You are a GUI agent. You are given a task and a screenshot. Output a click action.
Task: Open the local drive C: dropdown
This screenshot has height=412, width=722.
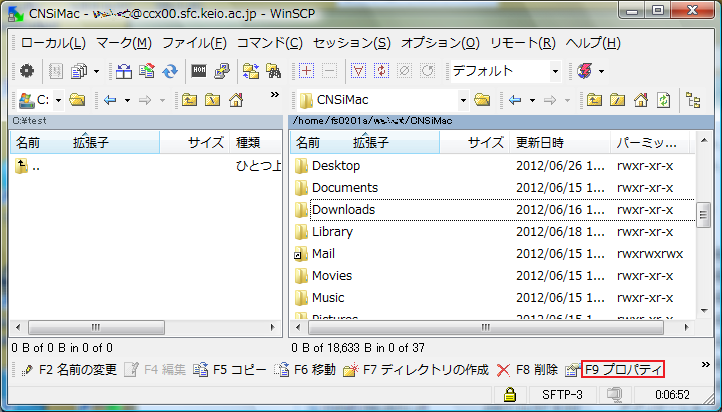[59, 100]
